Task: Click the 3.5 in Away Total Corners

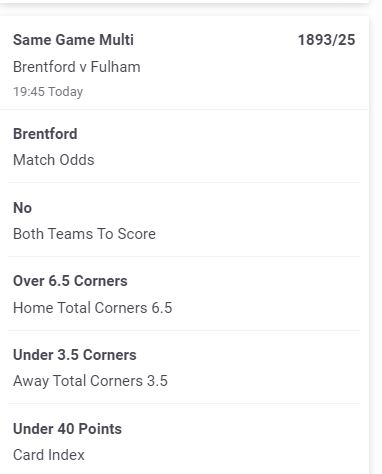Action: click(x=157, y=381)
